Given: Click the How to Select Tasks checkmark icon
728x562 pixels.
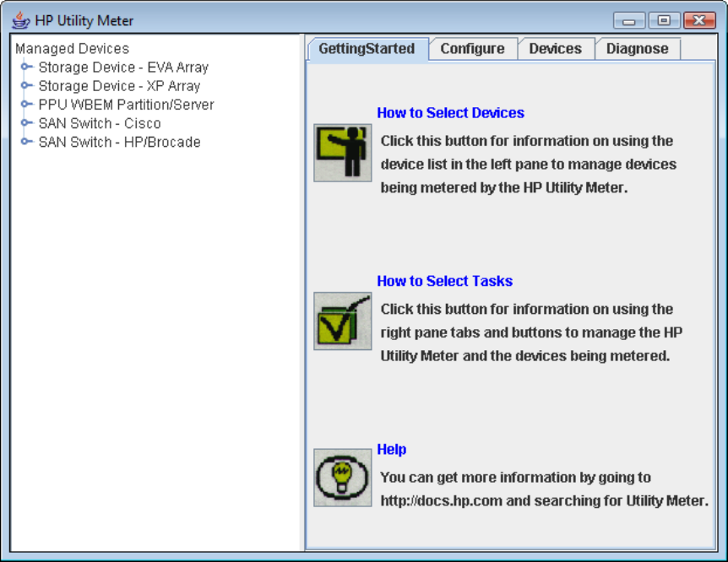Looking at the screenshot, I should coord(343,322).
